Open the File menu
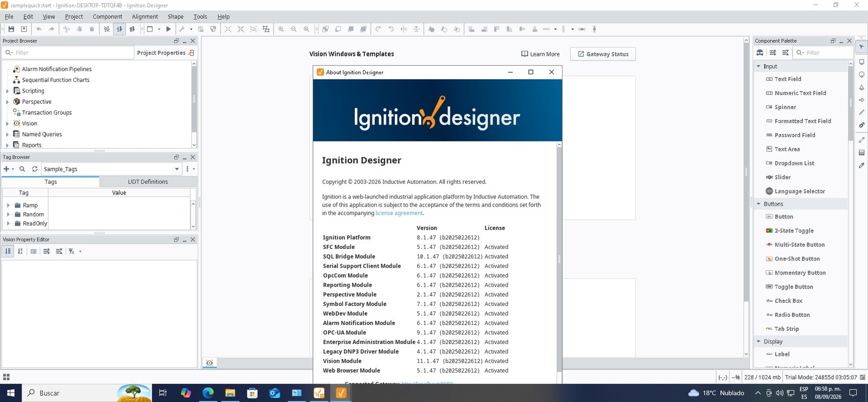868x402 pixels. tap(9, 17)
